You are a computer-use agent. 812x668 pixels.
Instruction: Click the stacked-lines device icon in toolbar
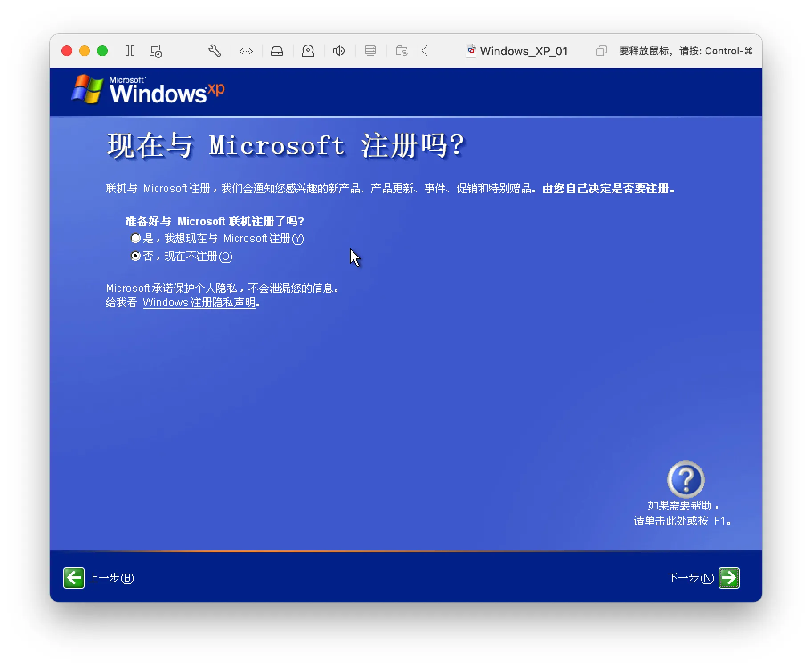370,51
